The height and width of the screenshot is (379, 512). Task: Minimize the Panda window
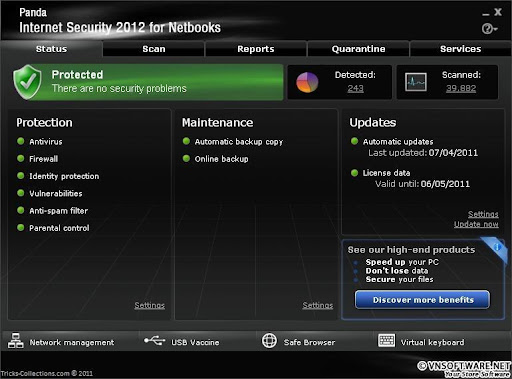[486, 13]
